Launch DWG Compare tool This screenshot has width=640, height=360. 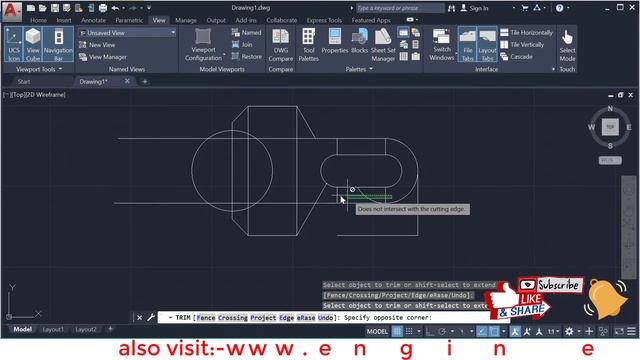tap(280, 45)
